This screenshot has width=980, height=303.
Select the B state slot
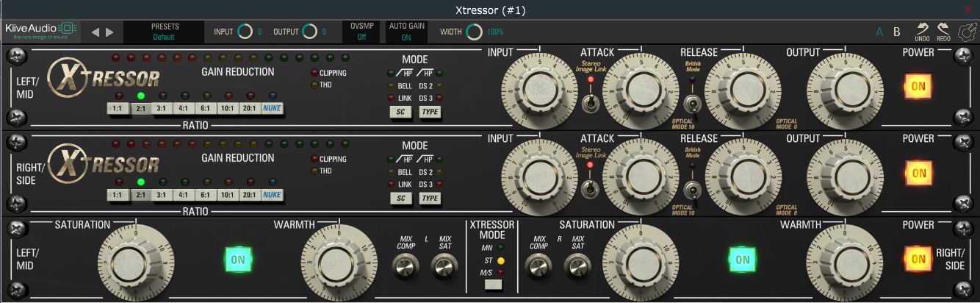click(x=896, y=32)
